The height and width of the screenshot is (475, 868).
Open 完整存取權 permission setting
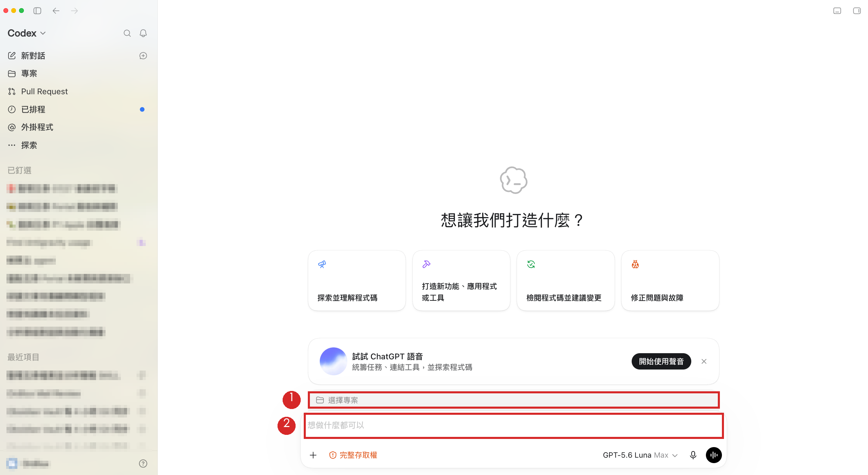(353, 455)
